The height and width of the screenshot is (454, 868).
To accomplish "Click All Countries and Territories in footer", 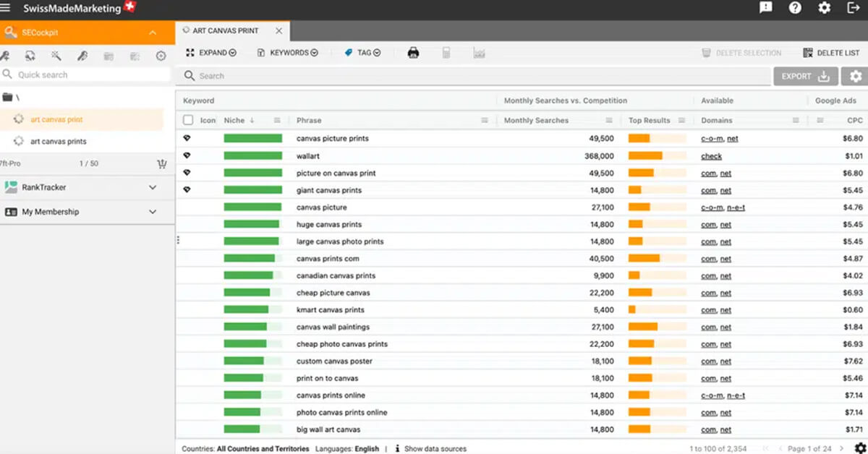I will click(x=263, y=449).
